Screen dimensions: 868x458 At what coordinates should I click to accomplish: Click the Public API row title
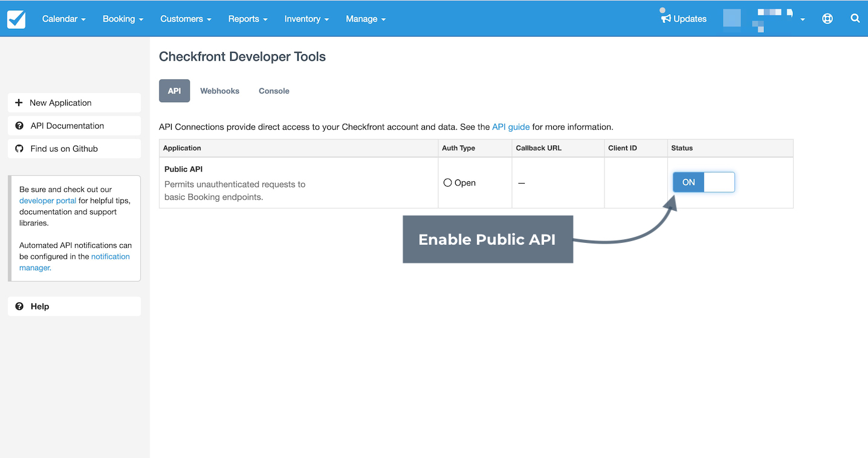pos(184,169)
